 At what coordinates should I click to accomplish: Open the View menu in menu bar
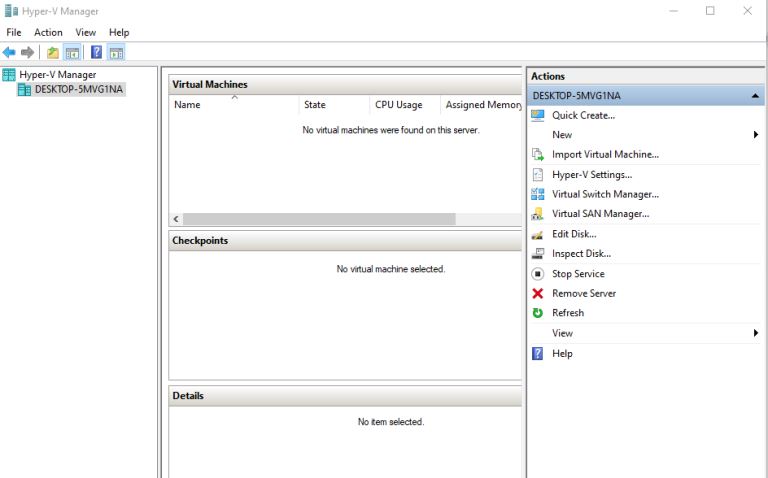[85, 32]
